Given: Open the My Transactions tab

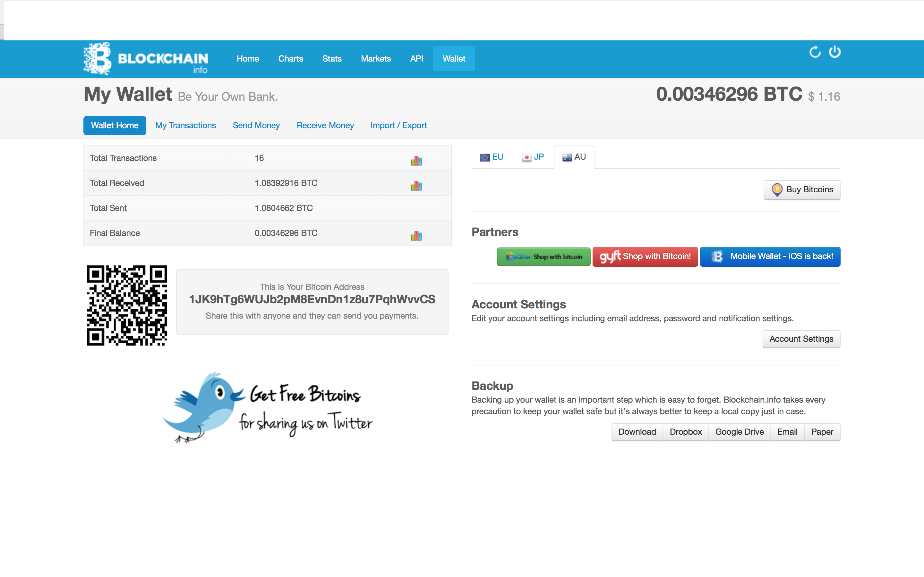Looking at the screenshot, I should coord(185,125).
